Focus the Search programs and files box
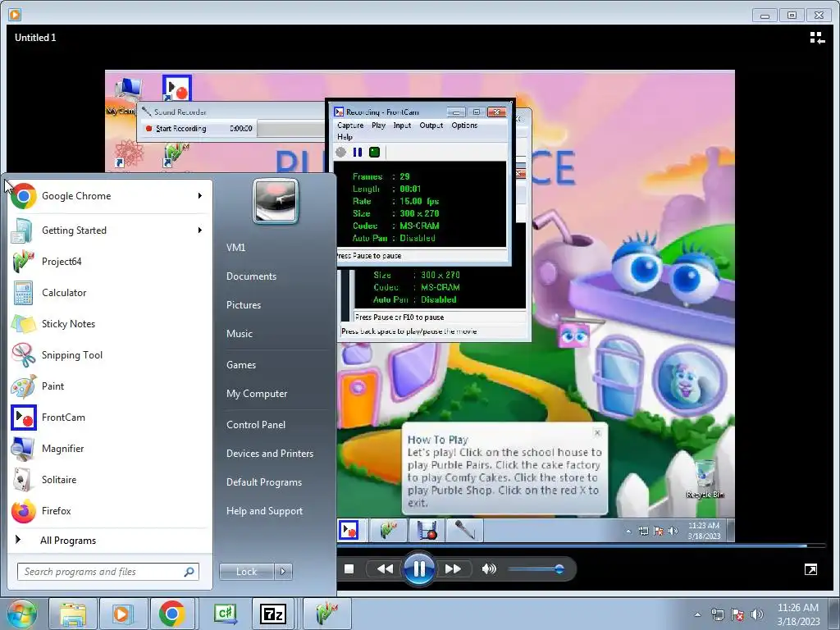840x630 pixels. point(107,572)
